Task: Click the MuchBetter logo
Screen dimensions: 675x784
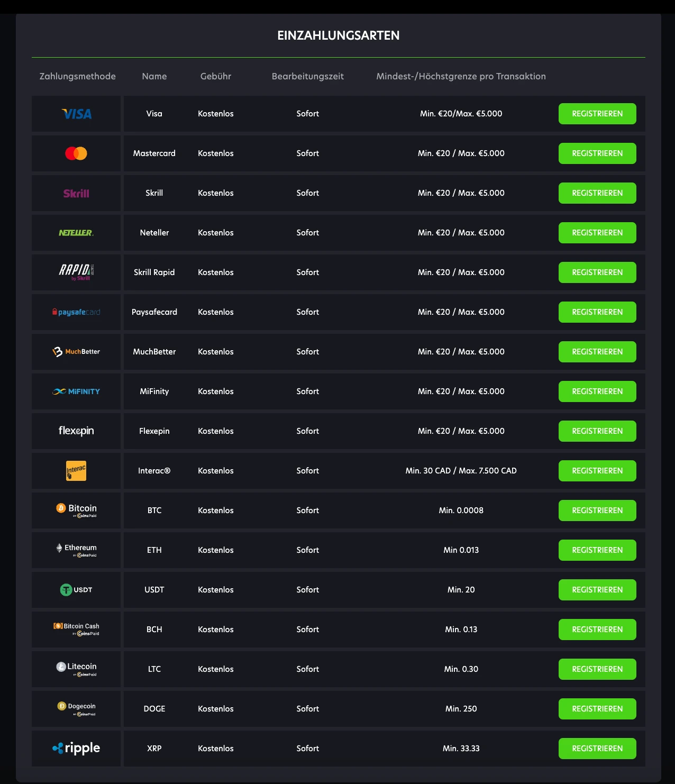Action: [76, 352]
